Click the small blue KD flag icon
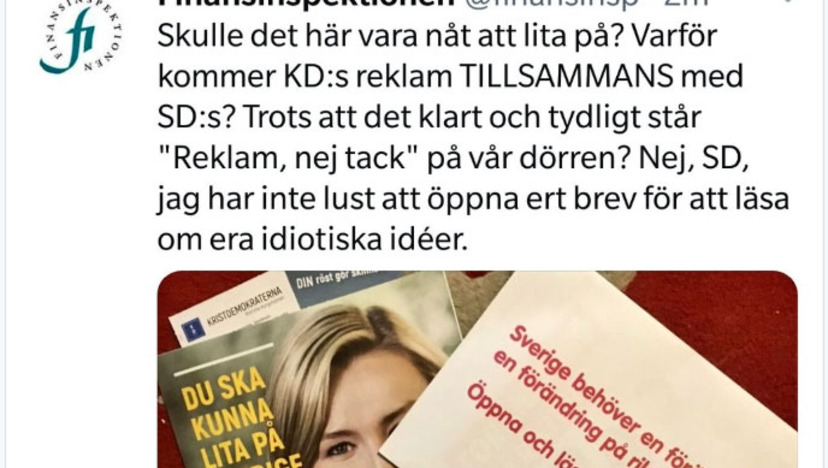828x468 pixels. pos(193,330)
